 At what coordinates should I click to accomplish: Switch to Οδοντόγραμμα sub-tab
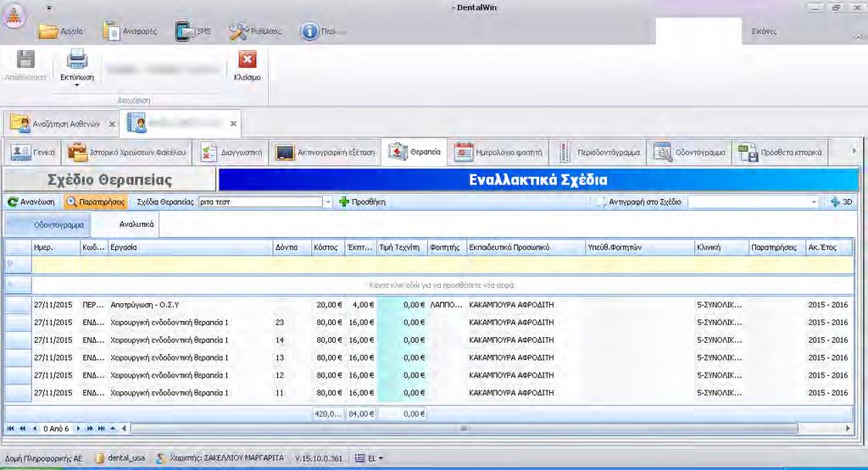[x=48, y=225]
